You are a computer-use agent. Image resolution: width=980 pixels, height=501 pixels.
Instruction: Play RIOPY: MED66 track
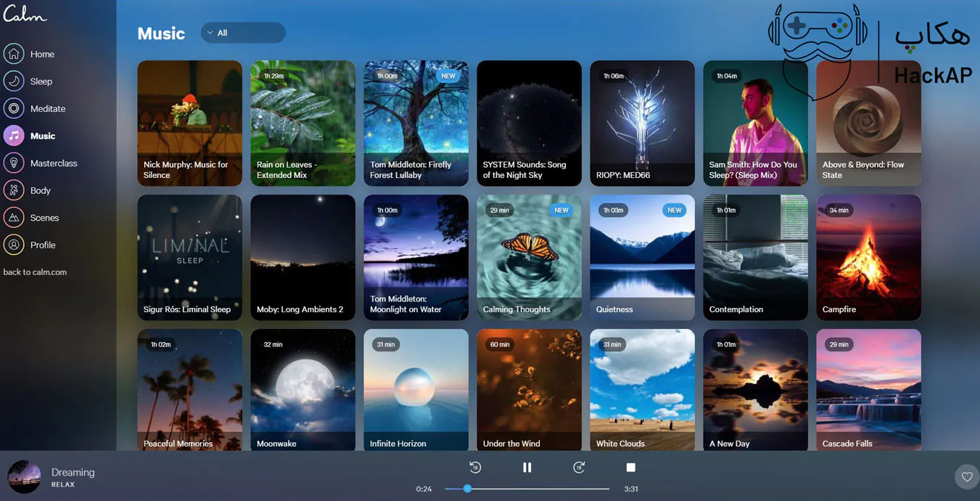(643, 123)
